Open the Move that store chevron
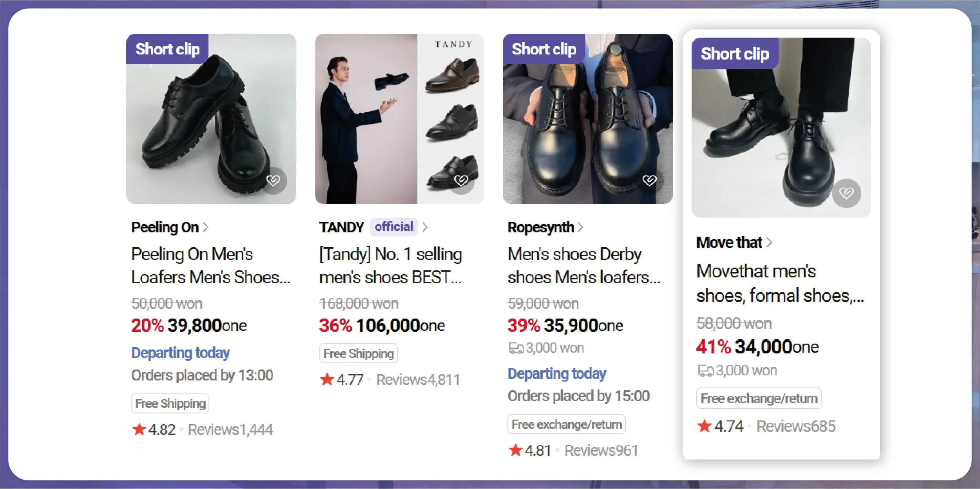Screen dimensions: 980x489 [769, 243]
